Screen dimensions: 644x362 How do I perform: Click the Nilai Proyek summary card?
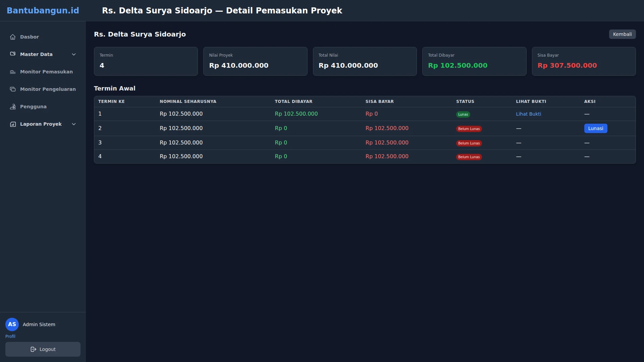(x=255, y=61)
